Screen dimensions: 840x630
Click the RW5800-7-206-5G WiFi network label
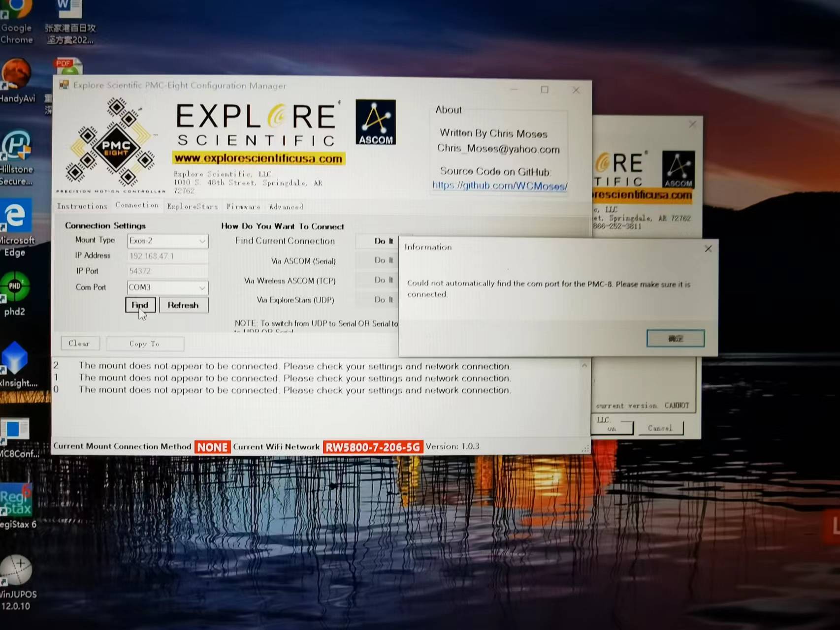(373, 447)
